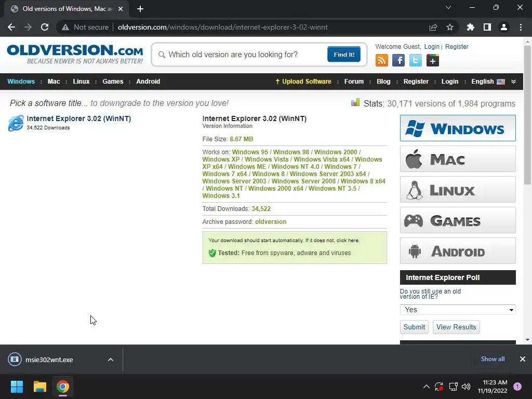Click the large Windows category banner
This screenshot has width=532, height=399.
click(x=458, y=128)
